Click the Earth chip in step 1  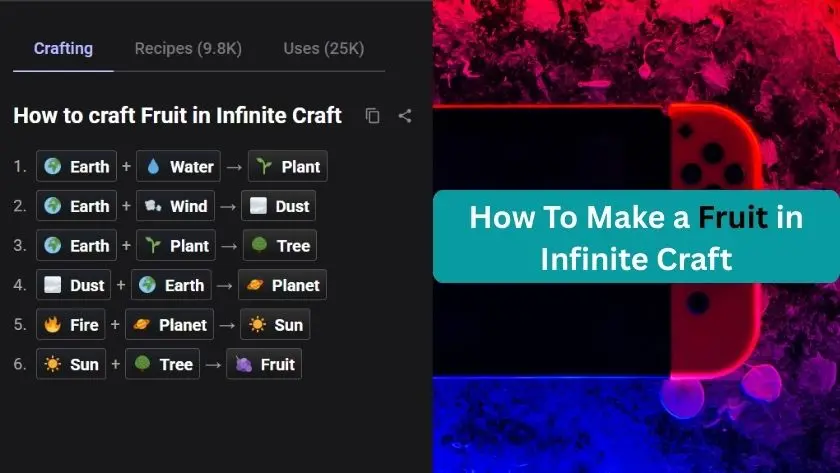(x=77, y=167)
